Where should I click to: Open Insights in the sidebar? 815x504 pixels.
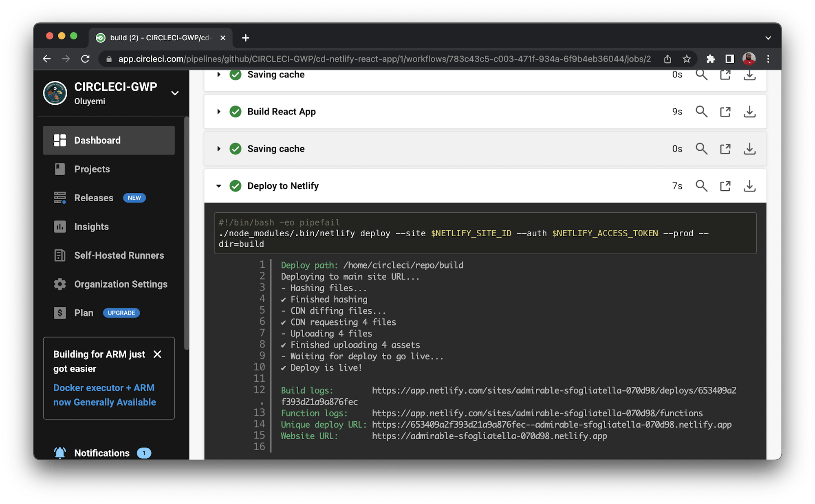coord(91,227)
